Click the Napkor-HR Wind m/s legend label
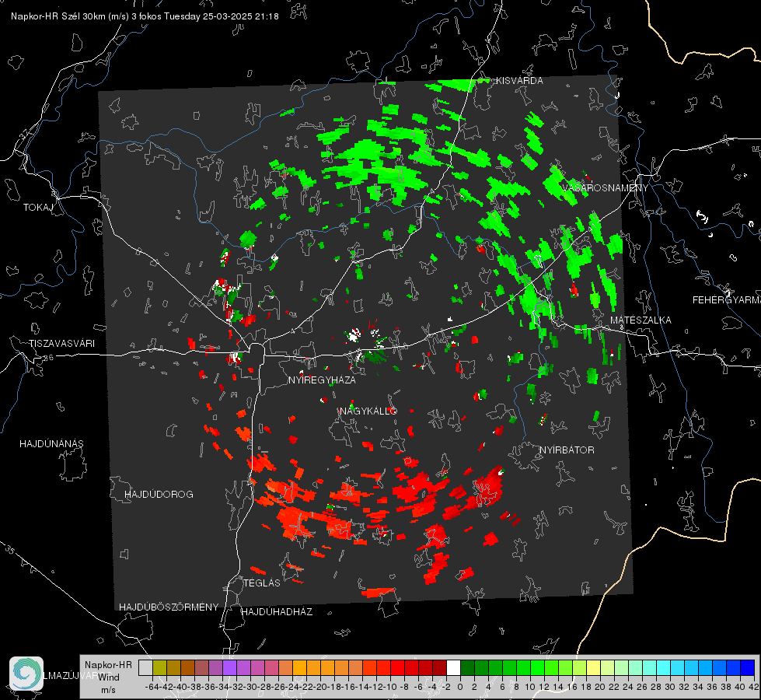The width and height of the screenshot is (761, 700). tap(108, 677)
